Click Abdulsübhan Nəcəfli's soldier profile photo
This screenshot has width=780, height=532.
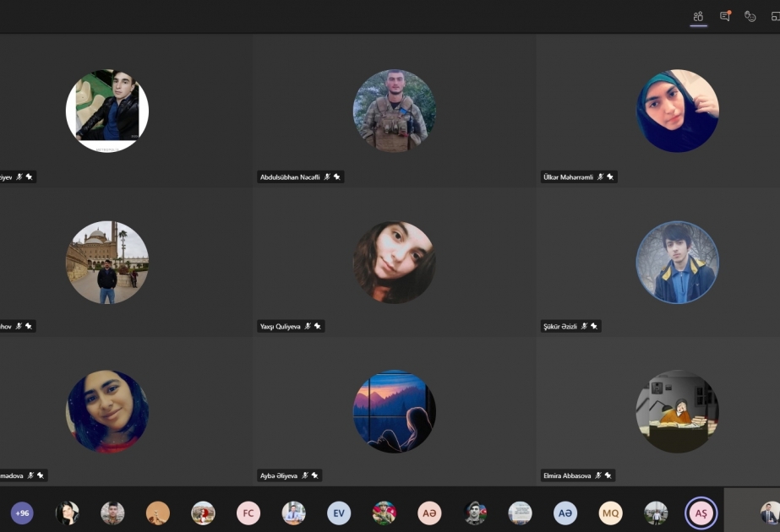395,111
